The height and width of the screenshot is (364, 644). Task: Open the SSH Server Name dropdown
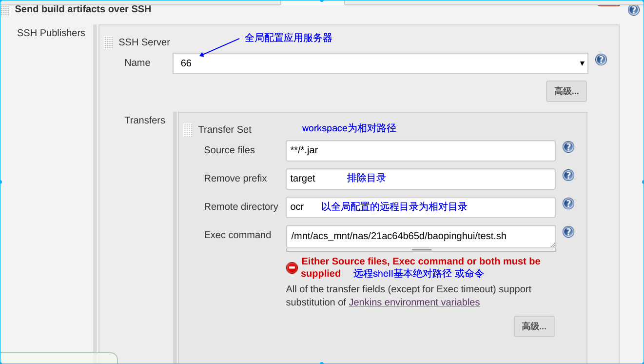380,63
